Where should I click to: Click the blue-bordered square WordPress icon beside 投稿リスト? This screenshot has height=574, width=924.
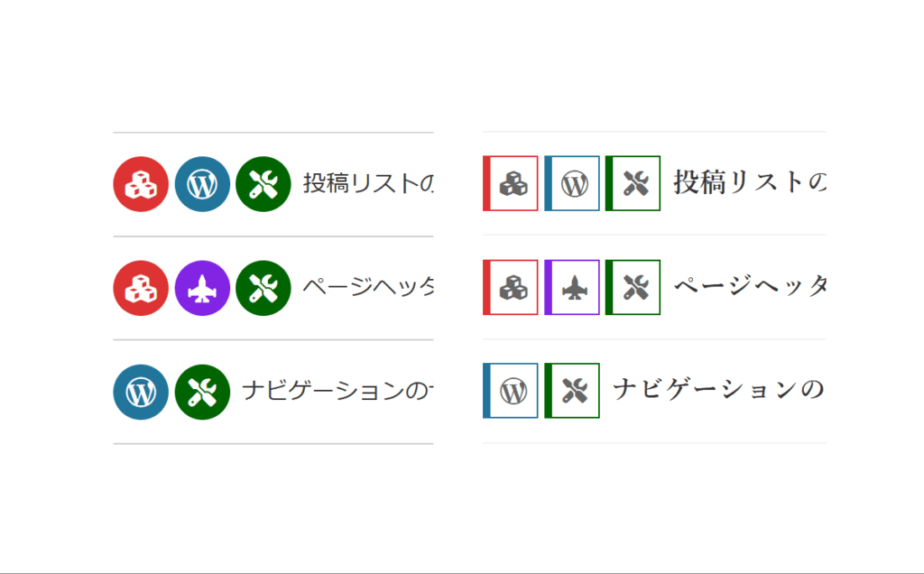[573, 183]
